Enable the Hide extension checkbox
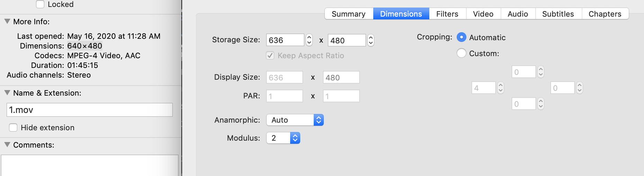Viewport: 644px width, 176px height. [x=13, y=128]
